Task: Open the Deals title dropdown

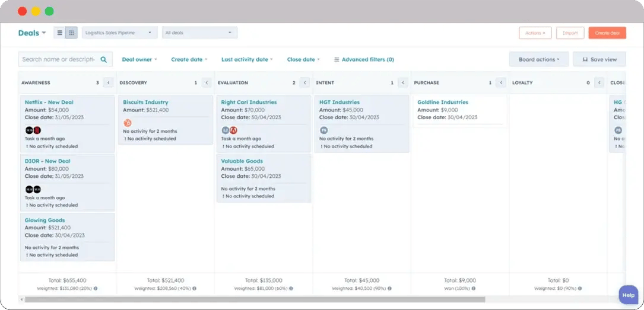Action: click(32, 33)
